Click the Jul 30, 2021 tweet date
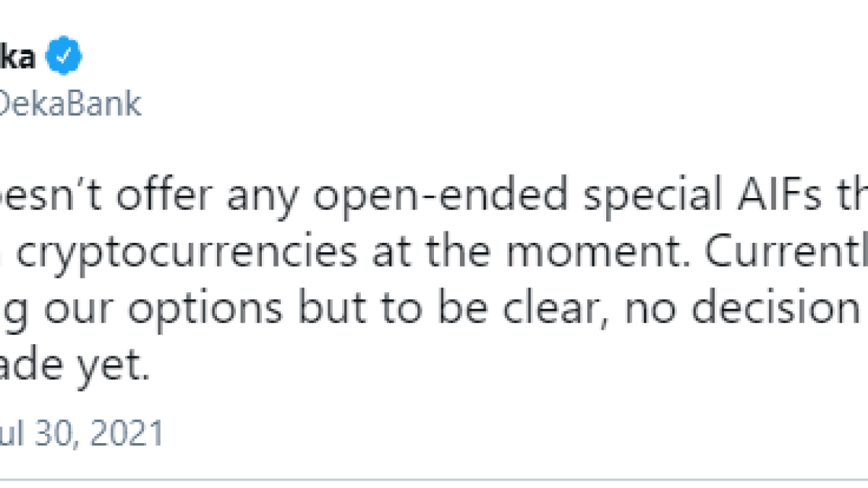868x488 pixels. click(x=81, y=433)
